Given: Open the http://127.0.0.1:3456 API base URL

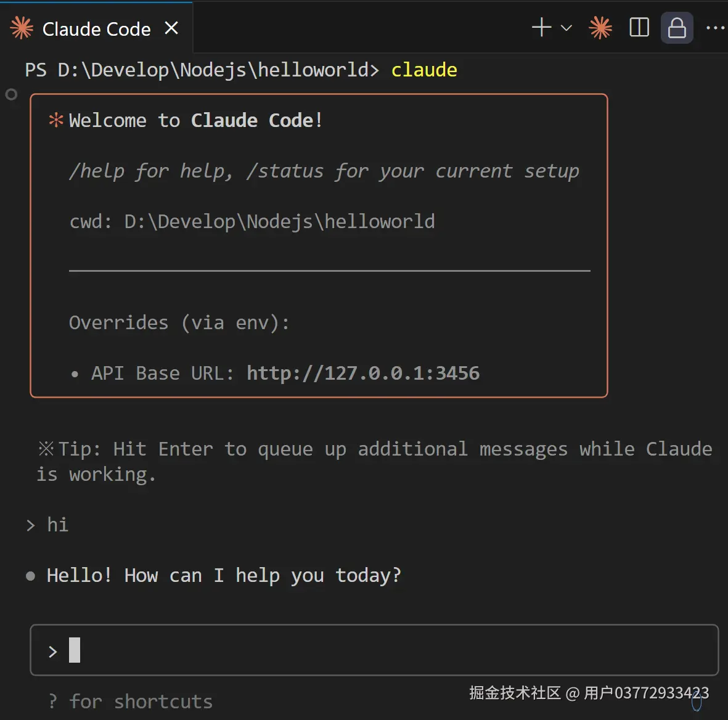Looking at the screenshot, I should coord(362,373).
